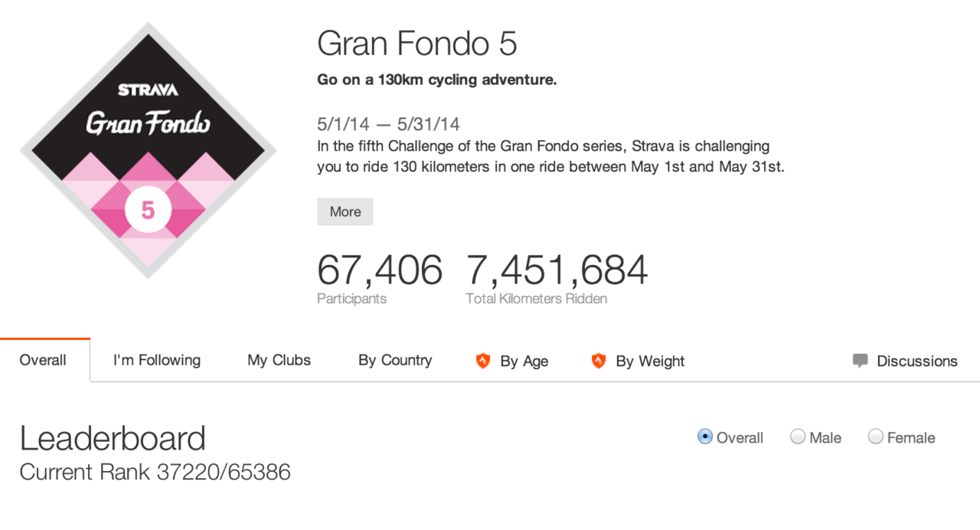
Task: Click the Gran Fondo 5 title heading
Action: 417,44
